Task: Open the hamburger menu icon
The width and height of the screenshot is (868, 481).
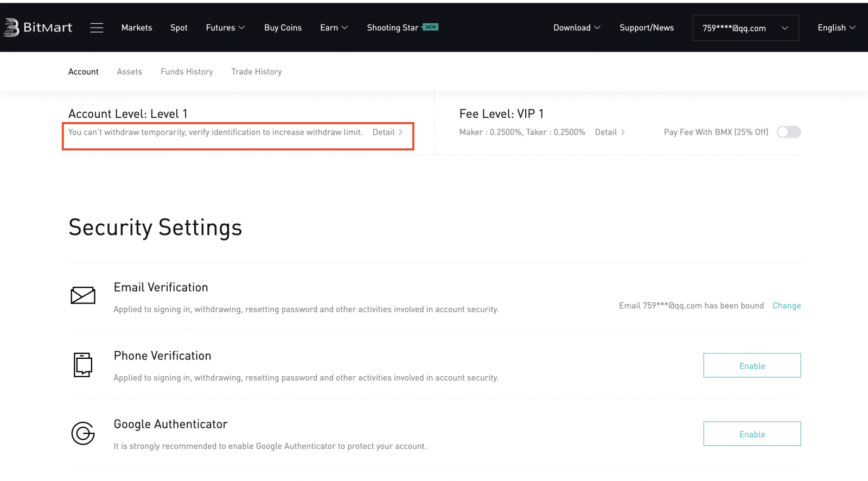Action: pyautogui.click(x=97, y=28)
